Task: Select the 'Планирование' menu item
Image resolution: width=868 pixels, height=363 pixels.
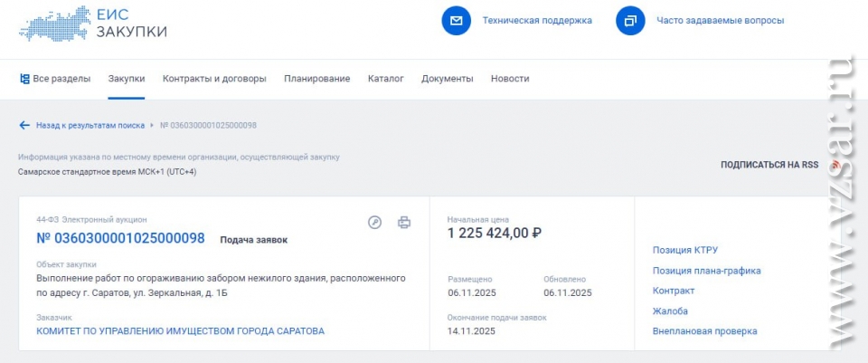Action: (316, 79)
